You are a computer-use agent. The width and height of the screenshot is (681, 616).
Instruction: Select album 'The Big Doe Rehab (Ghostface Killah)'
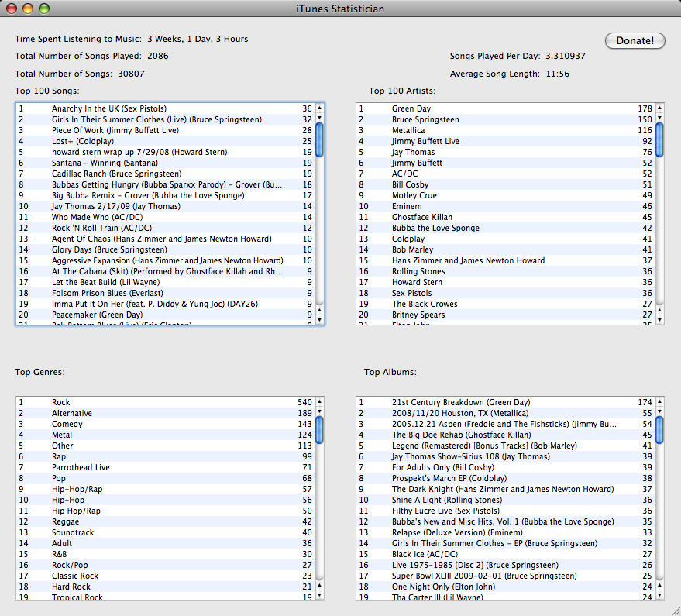click(506, 435)
